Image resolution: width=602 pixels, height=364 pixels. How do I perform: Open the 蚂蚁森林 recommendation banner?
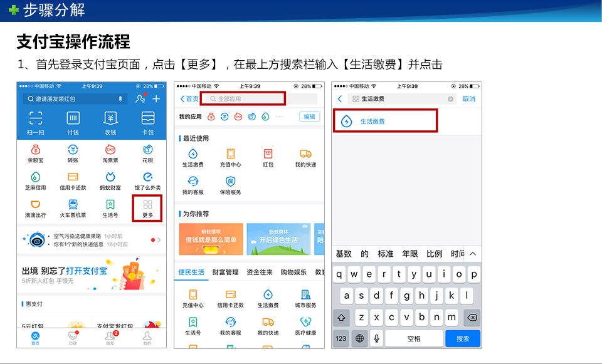pyautogui.click(x=278, y=239)
